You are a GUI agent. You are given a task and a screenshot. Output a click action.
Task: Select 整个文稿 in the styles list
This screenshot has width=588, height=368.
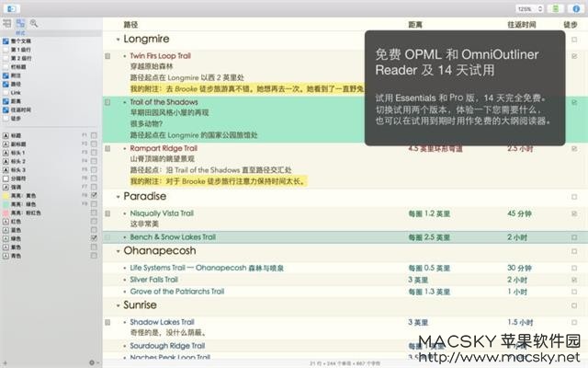(20, 40)
